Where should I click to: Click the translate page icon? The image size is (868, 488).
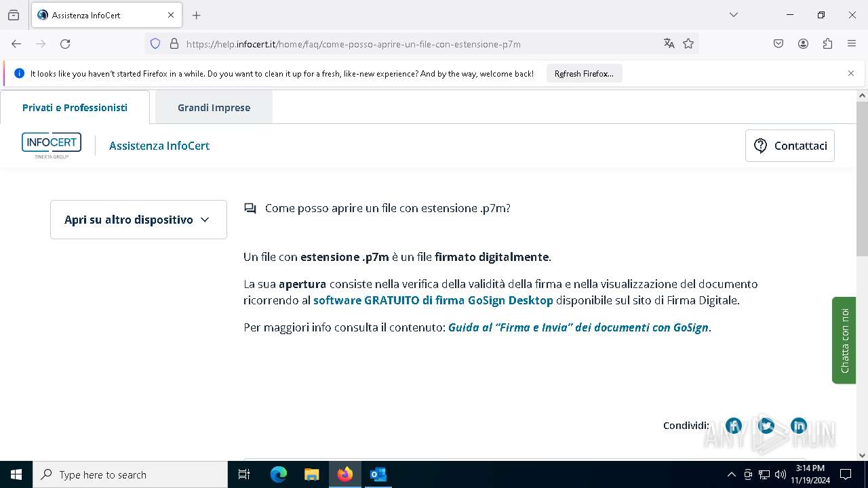[669, 43]
